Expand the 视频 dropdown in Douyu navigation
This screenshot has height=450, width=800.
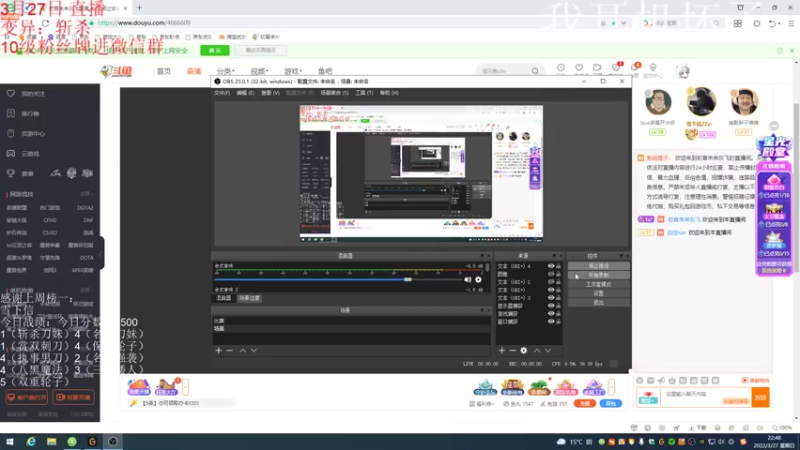tap(259, 71)
